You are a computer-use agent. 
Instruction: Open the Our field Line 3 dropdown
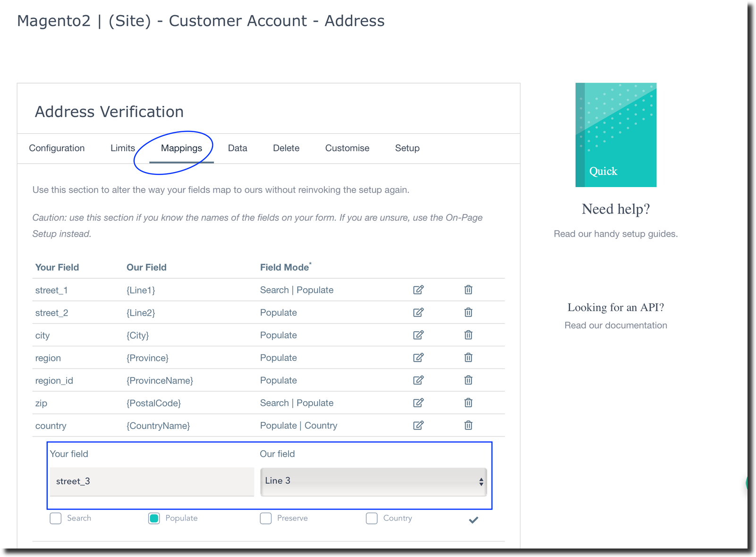[373, 481]
